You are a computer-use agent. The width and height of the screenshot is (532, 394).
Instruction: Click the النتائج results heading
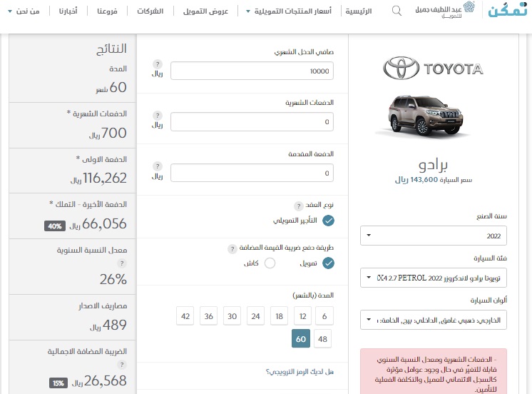111,49
